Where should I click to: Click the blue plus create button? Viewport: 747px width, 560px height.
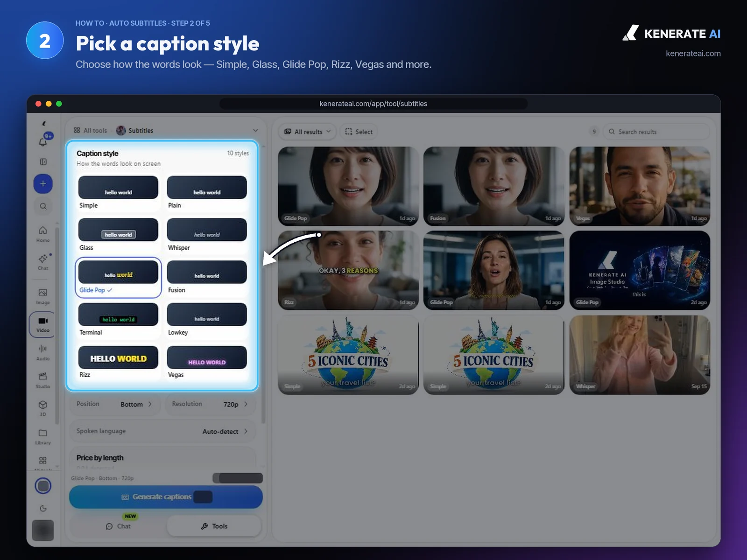click(43, 183)
